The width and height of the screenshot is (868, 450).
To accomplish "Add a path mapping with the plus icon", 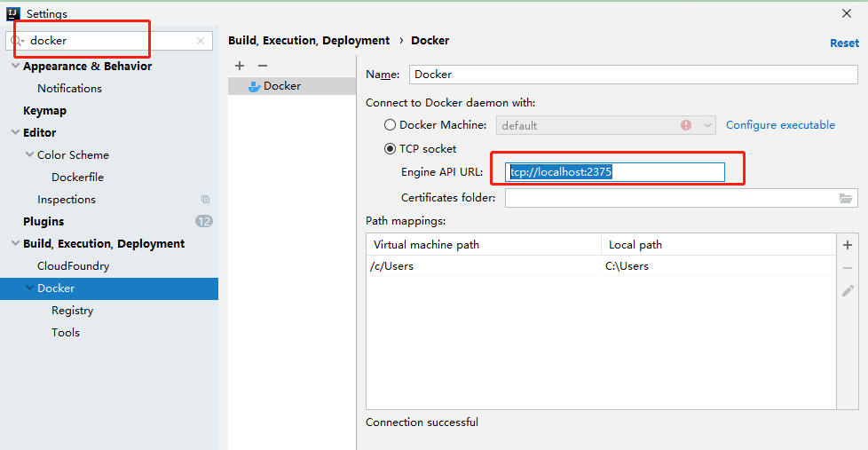I will [848, 245].
